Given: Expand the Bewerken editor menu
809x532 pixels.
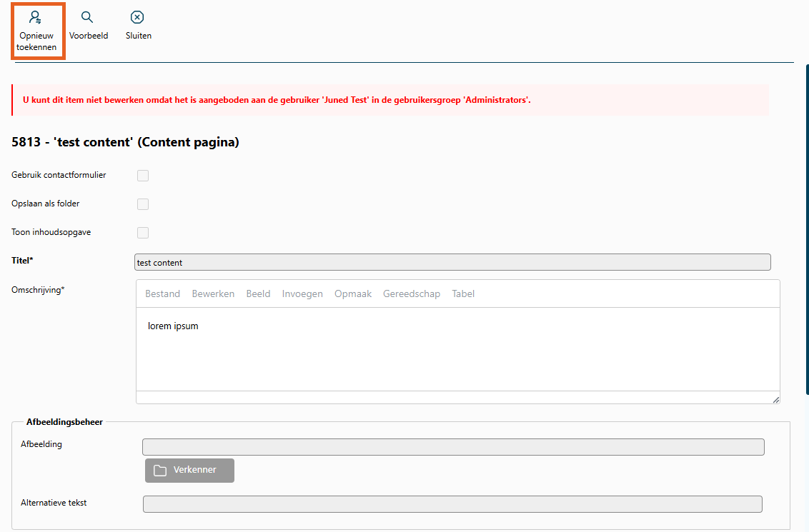Looking at the screenshot, I should [x=213, y=293].
